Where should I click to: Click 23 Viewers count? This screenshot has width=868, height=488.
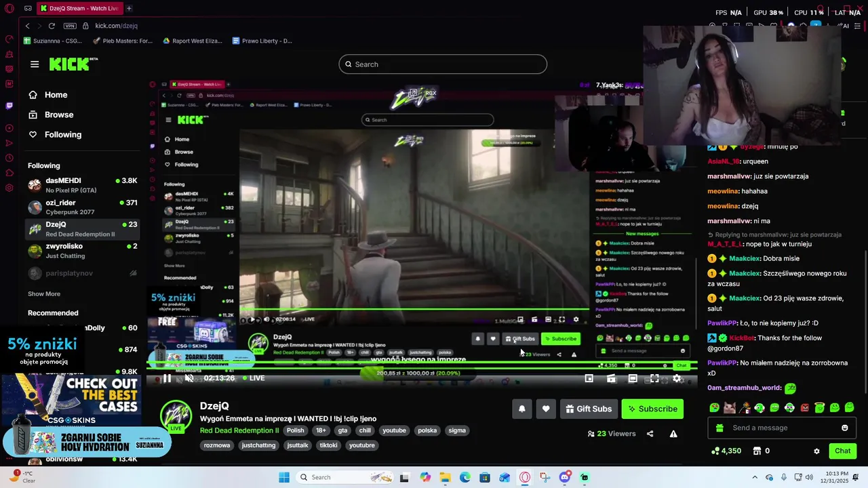pyautogui.click(x=612, y=434)
